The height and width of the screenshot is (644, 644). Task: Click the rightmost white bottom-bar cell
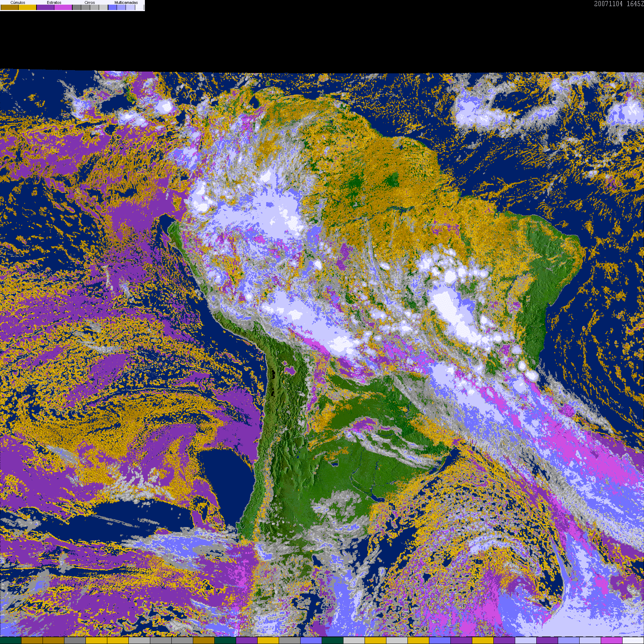coord(633,640)
